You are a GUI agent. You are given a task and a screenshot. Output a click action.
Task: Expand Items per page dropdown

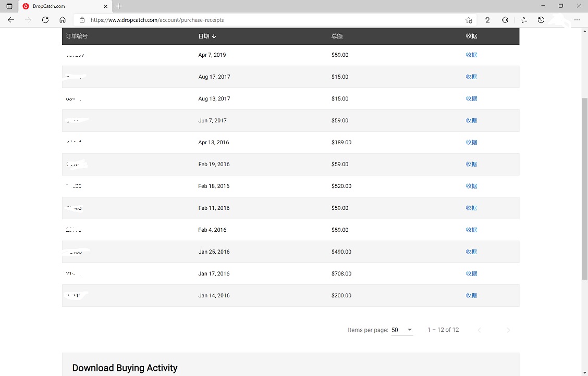402,330
